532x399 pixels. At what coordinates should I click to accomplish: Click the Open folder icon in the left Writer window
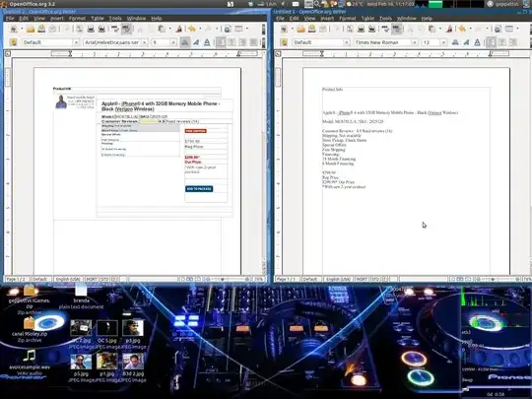click(31, 29)
